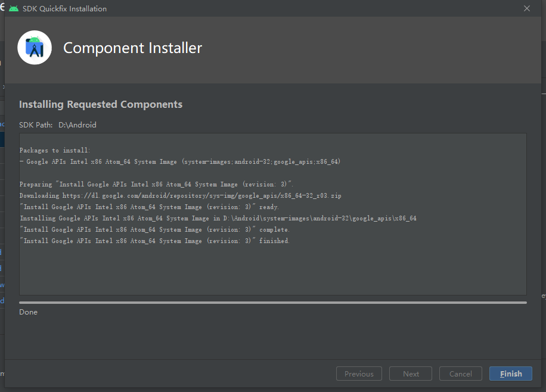Click the "Installing Requested Components" heading
Viewport: 546px width, 392px height.
click(x=101, y=104)
